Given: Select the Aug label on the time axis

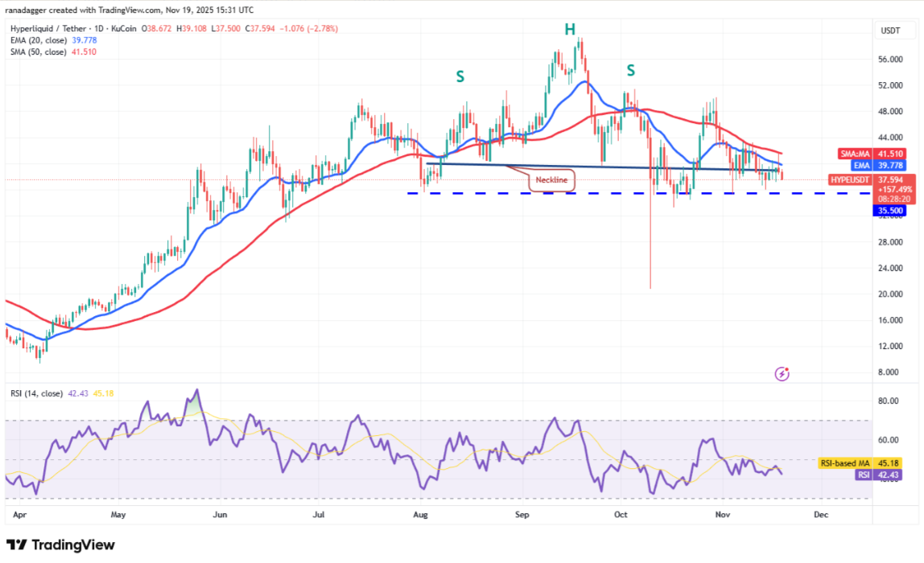Looking at the screenshot, I should pos(419,513).
